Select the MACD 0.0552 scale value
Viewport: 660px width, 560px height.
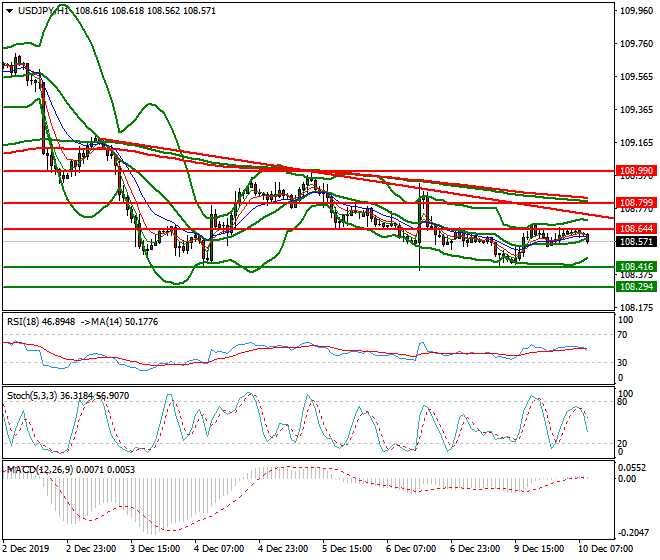(632, 468)
